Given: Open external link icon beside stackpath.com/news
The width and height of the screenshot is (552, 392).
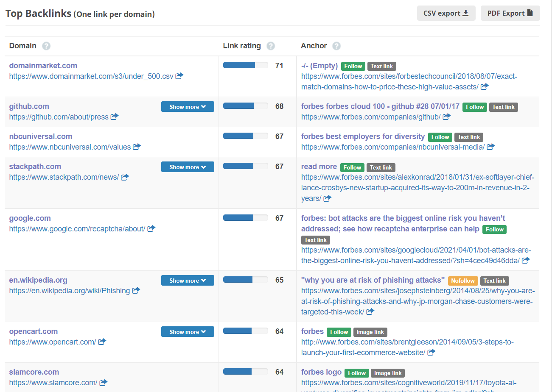Looking at the screenshot, I should [125, 177].
